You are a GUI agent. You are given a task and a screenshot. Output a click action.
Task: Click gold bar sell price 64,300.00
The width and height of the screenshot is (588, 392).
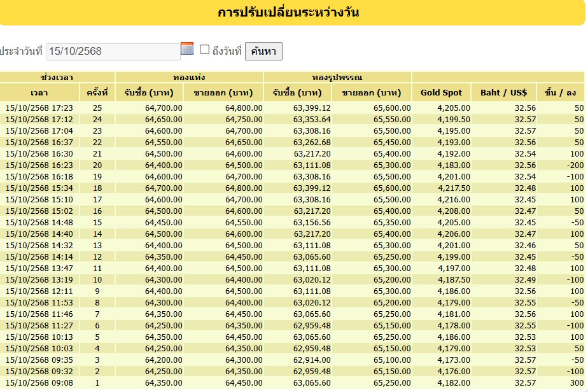point(244,360)
